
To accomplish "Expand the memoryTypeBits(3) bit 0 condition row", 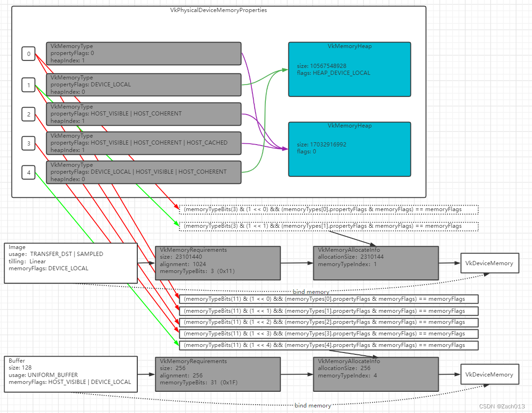I will coord(329,209).
